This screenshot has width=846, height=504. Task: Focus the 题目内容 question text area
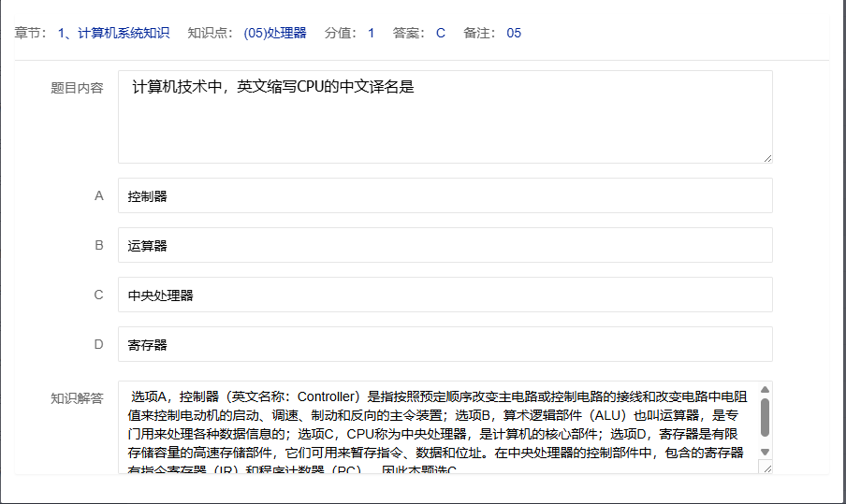click(x=445, y=117)
